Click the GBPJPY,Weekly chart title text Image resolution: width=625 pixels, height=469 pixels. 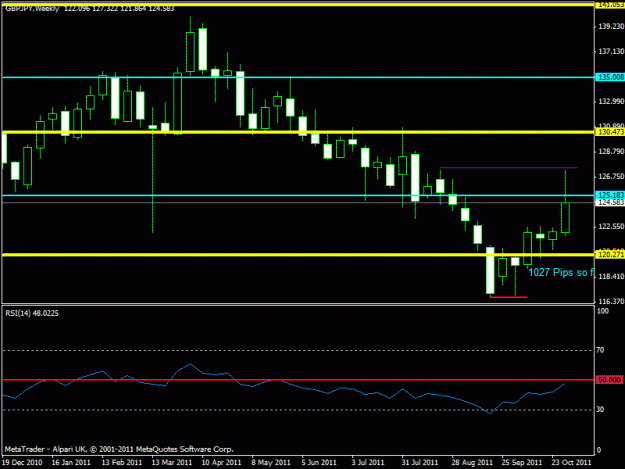(x=32, y=8)
